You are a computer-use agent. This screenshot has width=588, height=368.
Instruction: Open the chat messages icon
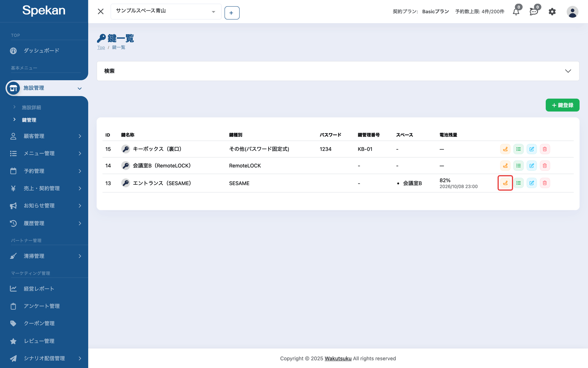534,11
